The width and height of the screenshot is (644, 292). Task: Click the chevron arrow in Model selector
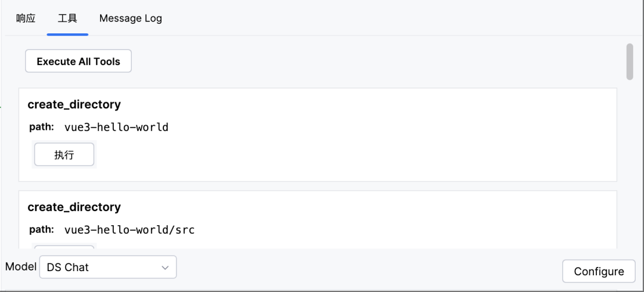[x=165, y=268]
